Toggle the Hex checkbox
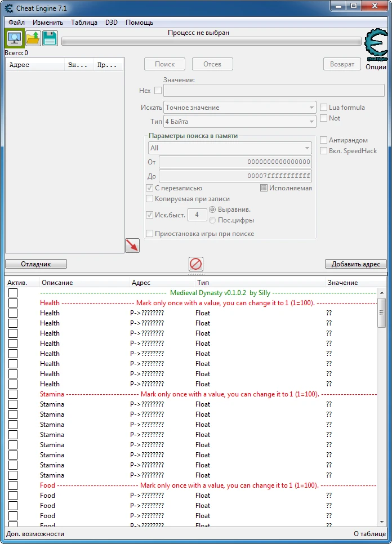Viewport: 392px width, 544px height. pyautogui.click(x=158, y=90)
